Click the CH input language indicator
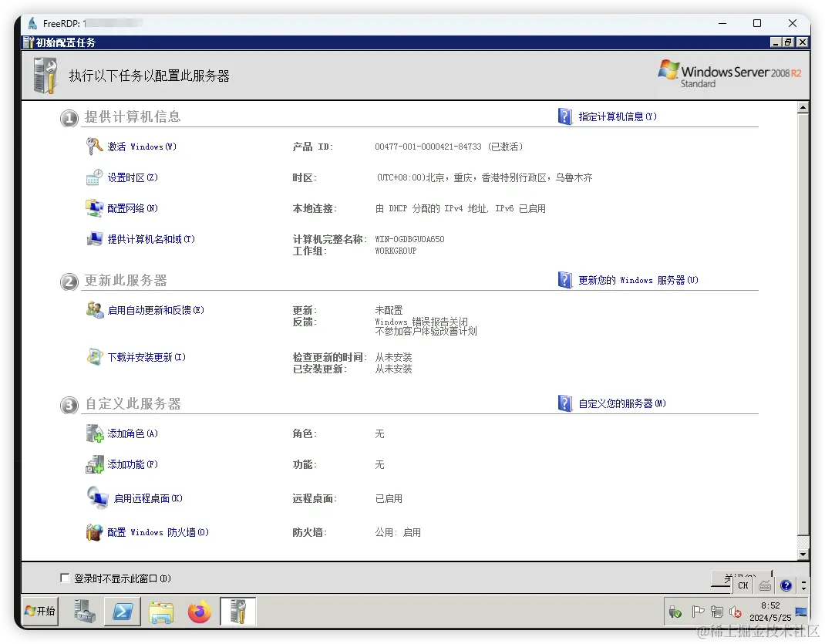Viewport: 825px width, 644px height. click(743, 585)
